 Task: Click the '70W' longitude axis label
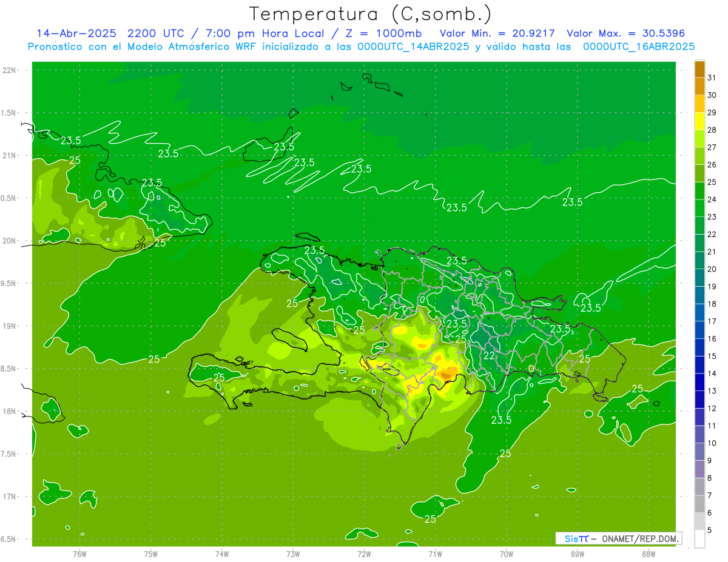coord(507,554)
